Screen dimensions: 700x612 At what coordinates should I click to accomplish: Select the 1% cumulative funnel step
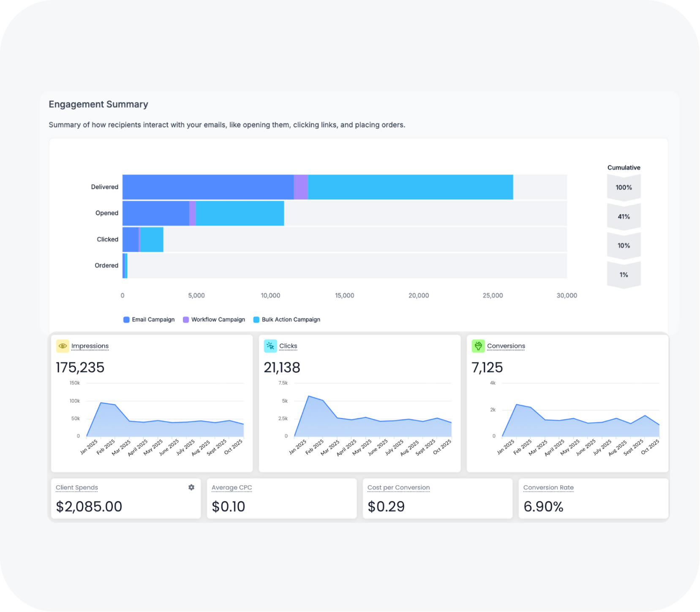coord(624,275)
